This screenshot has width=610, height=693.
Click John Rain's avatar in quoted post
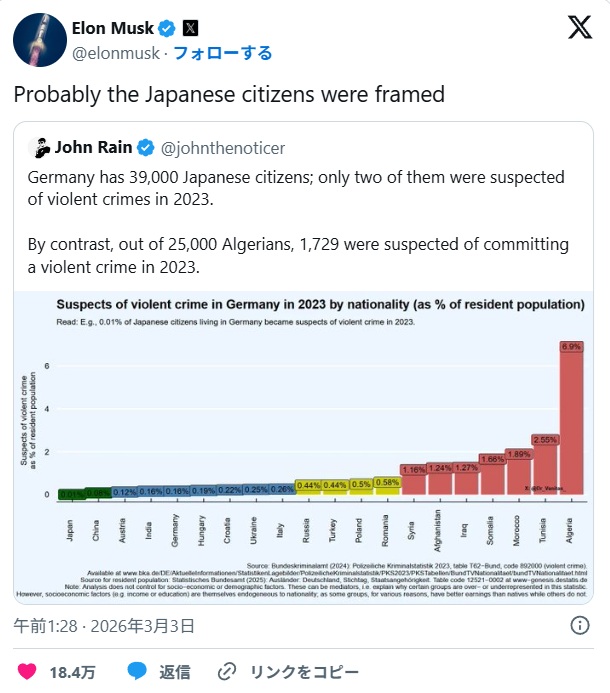[38, 147]
